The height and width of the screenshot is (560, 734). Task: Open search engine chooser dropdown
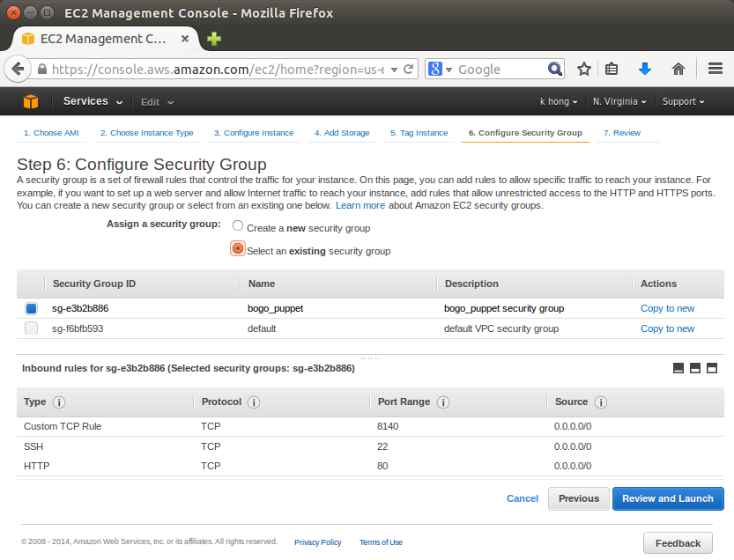coord(449,70)
